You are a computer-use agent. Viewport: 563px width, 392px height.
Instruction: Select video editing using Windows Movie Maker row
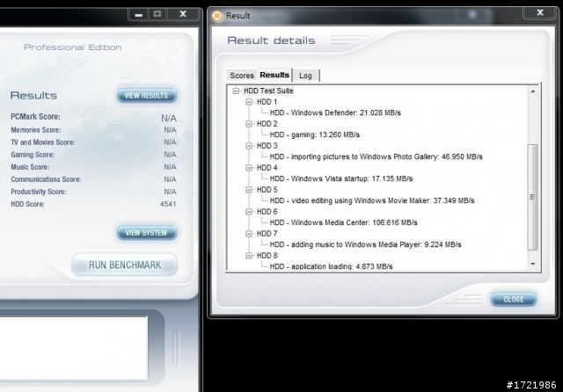click(372, 200)
